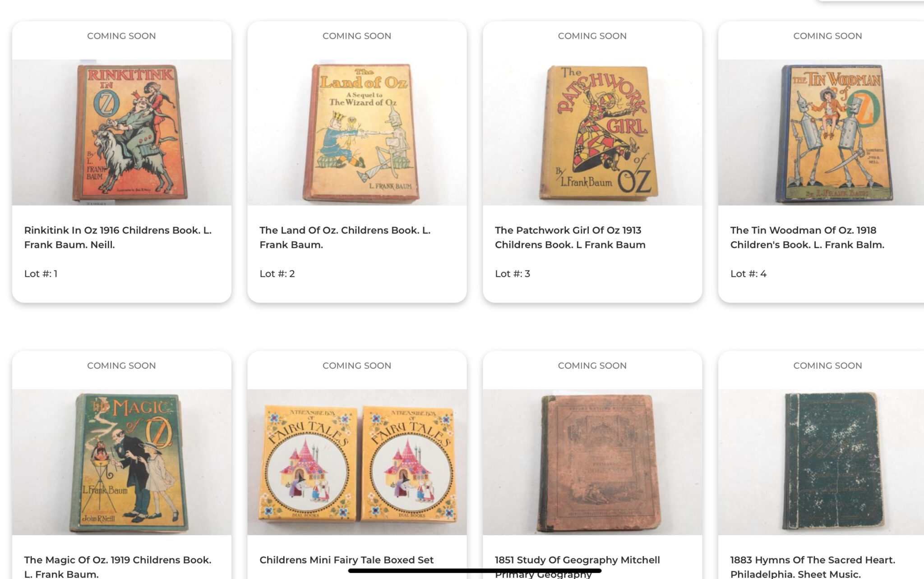Click 1883 Hymns Of The Sacred Heart title

[x=813, y=566]
